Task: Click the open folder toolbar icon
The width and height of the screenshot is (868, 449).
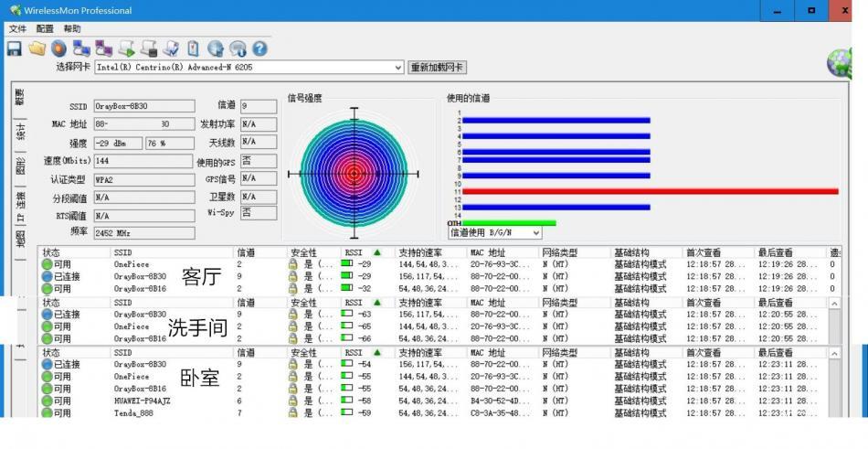Action: (x=37, y=48)
